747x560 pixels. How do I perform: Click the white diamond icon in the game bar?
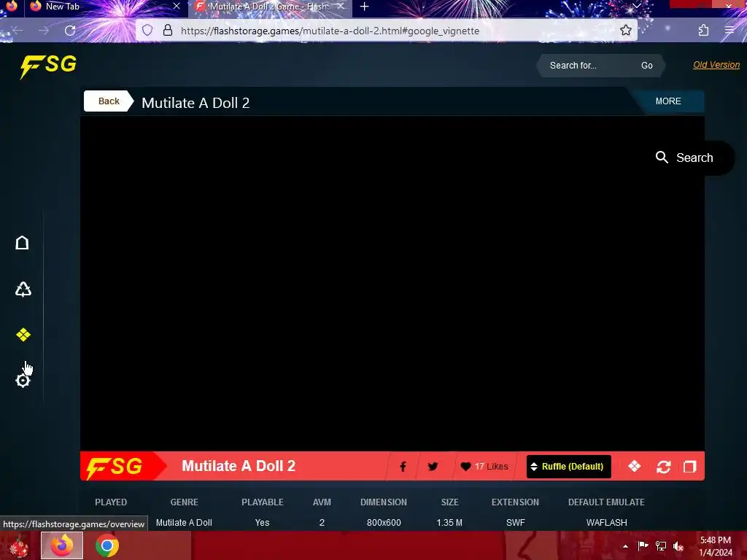(x=634, y=466)
